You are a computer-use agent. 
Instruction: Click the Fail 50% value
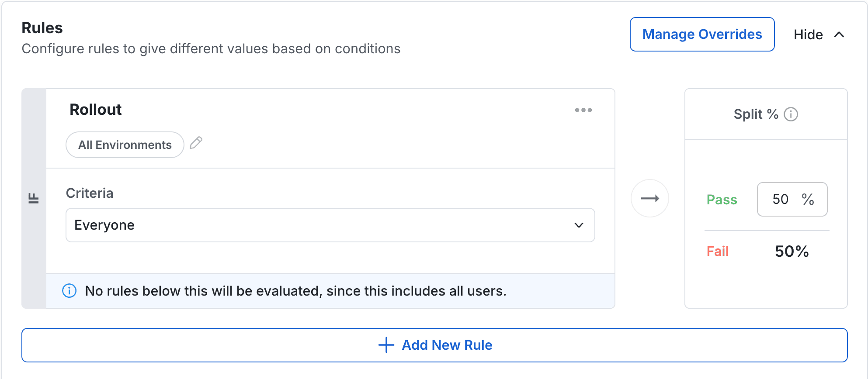(791, 251)
